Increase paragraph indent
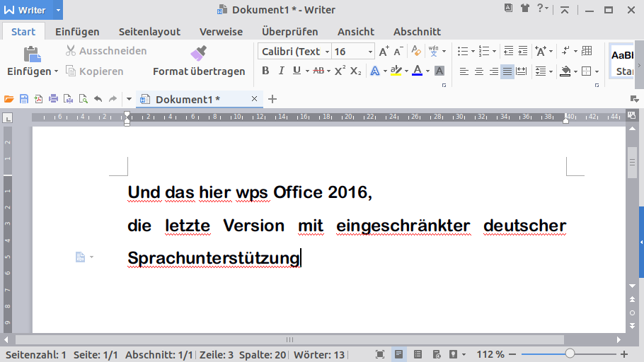 click(523, 51)
